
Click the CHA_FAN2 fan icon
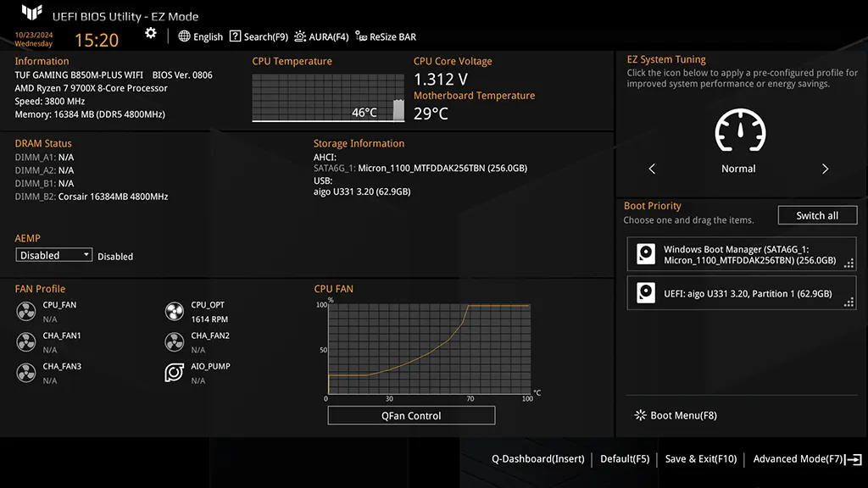[175, 342]
